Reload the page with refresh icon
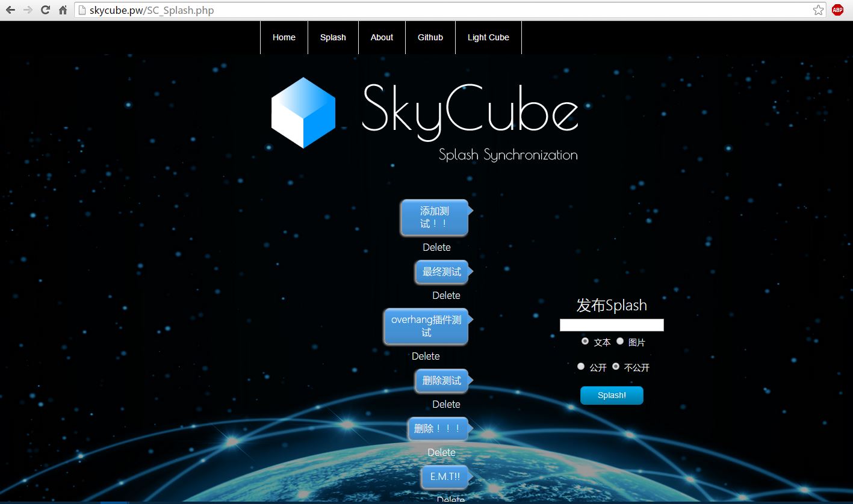This screenshot has width=853, height=504. (x=45, y=10)
